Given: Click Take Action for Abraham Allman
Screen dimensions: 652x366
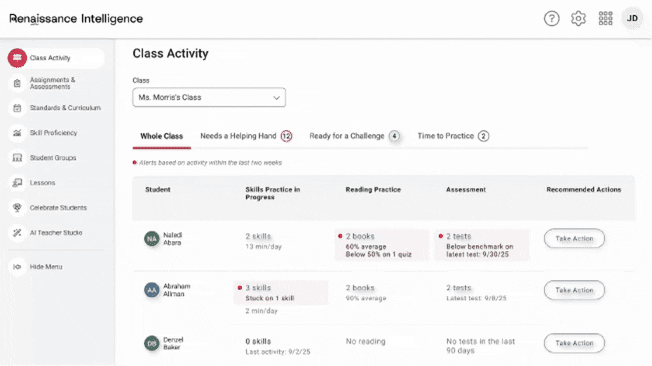Looking at the screenshot, I should coord(574,290).
